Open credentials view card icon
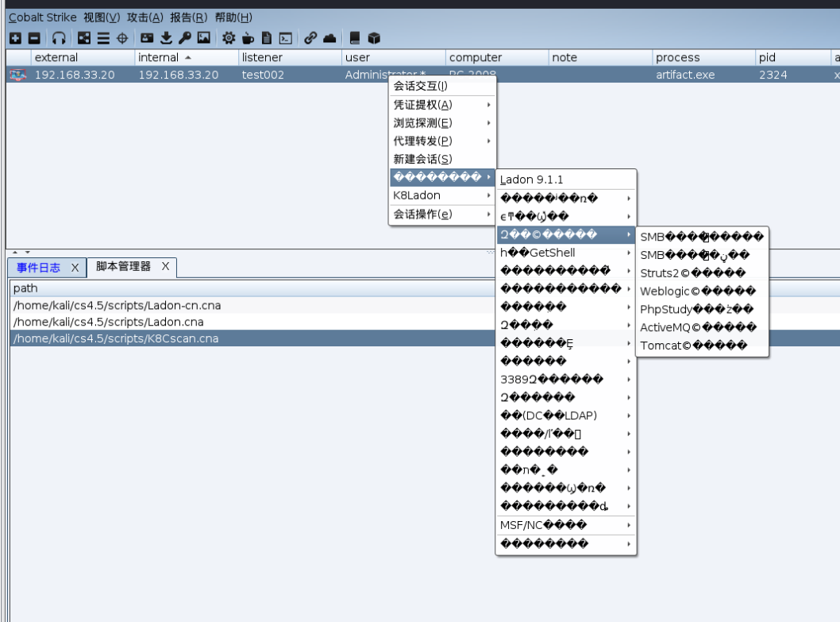 tap(147, 38)
